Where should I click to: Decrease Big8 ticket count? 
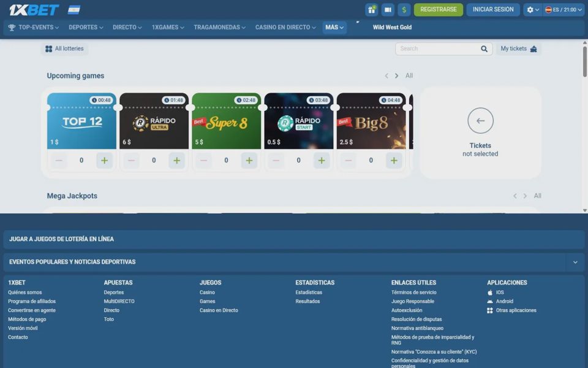(349, 161)
